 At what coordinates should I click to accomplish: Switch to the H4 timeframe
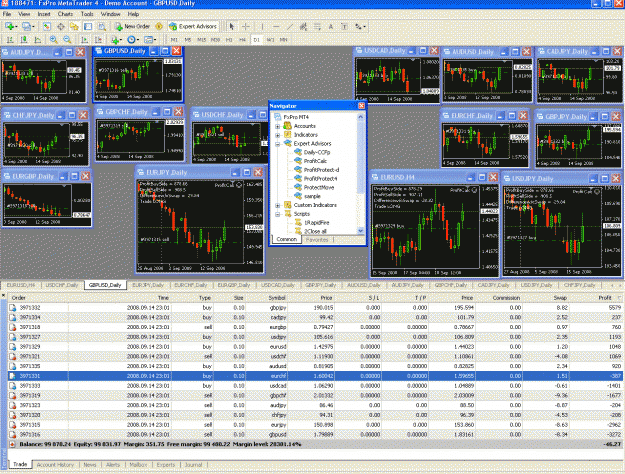click(x=242, y=40)
